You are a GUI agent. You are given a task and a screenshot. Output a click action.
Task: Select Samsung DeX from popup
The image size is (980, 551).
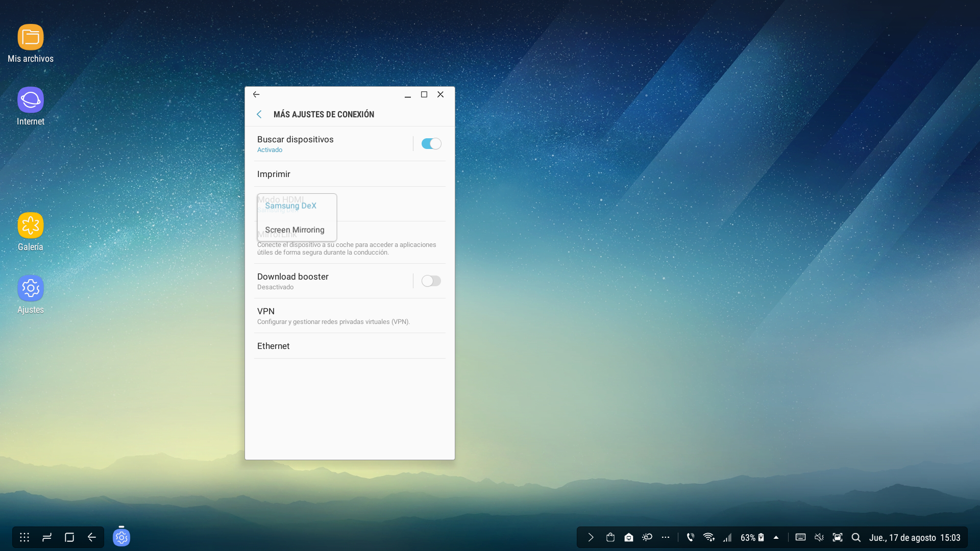(291, 206)
